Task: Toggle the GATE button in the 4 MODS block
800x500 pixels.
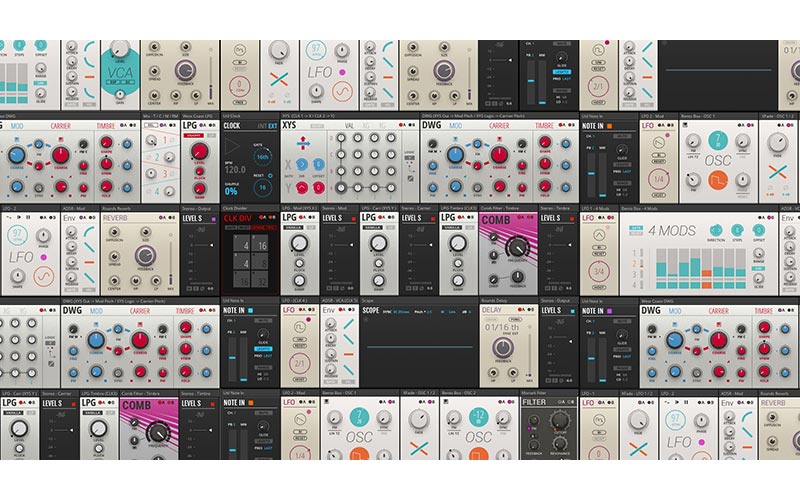Action: pyautogui.click(x=636, y=228)
